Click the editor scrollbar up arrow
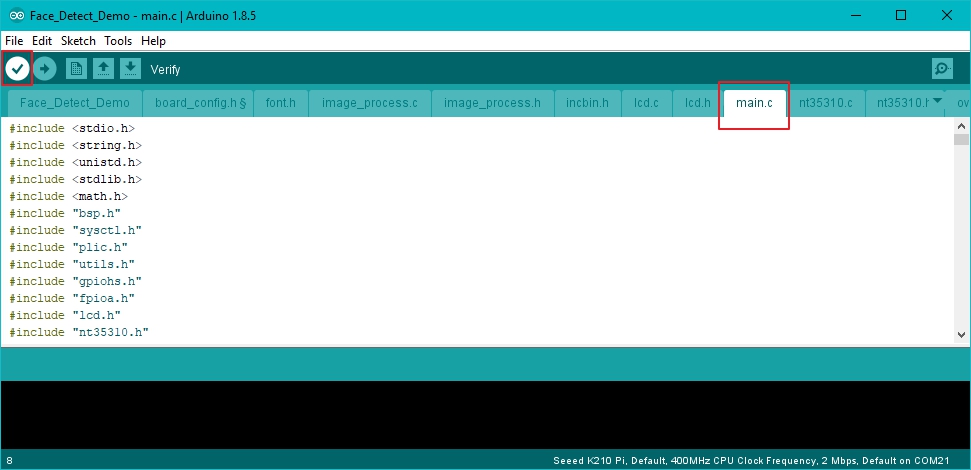971x470 pixels. (961, 126)
